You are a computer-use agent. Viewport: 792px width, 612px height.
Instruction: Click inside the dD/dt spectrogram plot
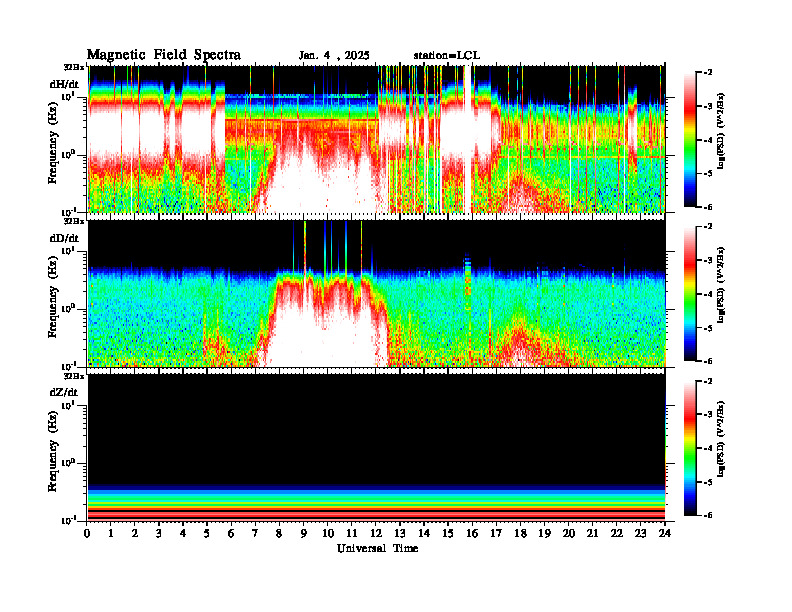click(x=376, y=293)
